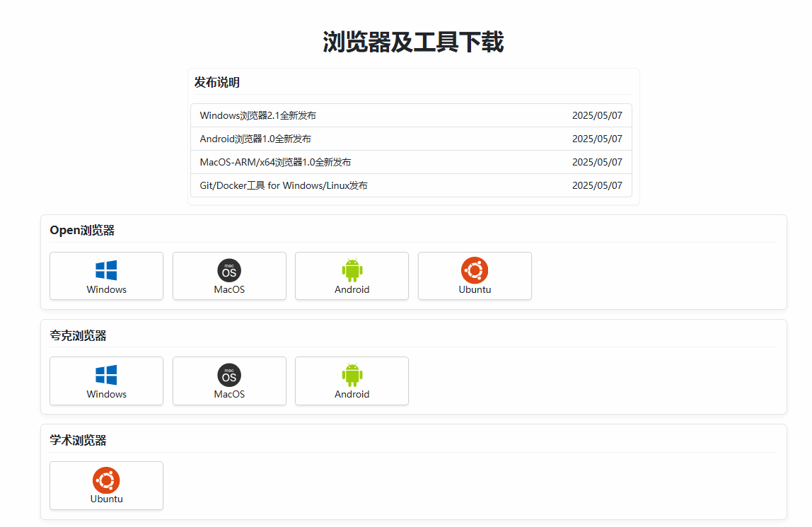Click the Ubuntu label in Open浏览器 section
Viewport: 812px width, 527px height.
475,289
